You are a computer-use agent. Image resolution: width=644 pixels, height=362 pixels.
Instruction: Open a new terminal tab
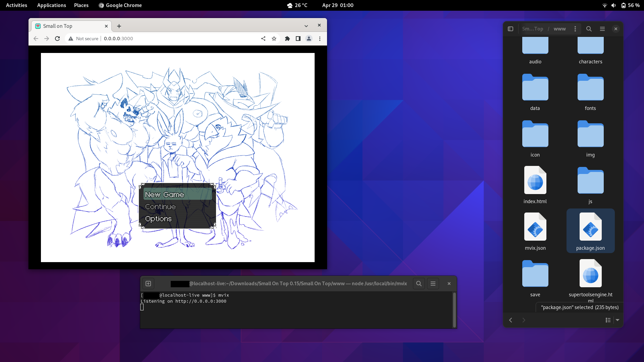pos(148,284)
